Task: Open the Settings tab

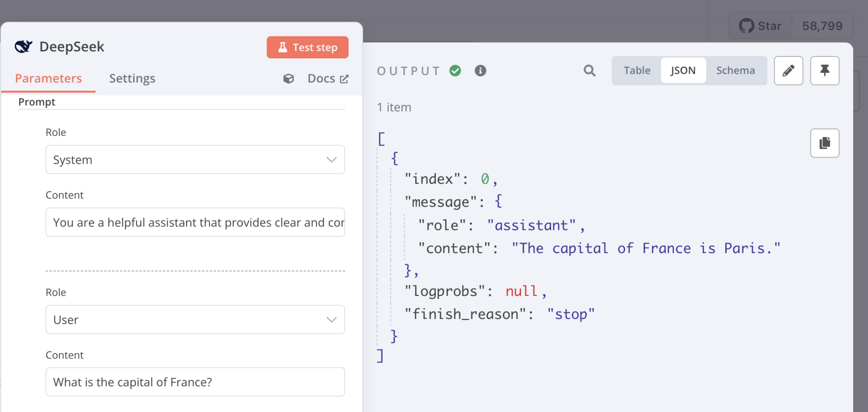Action: pos(132,79)
